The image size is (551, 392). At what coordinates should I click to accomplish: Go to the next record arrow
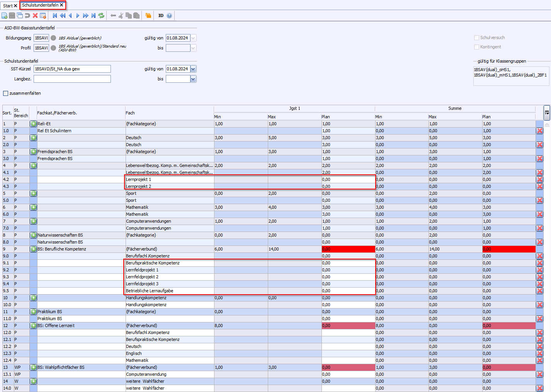tap(78, 15)
